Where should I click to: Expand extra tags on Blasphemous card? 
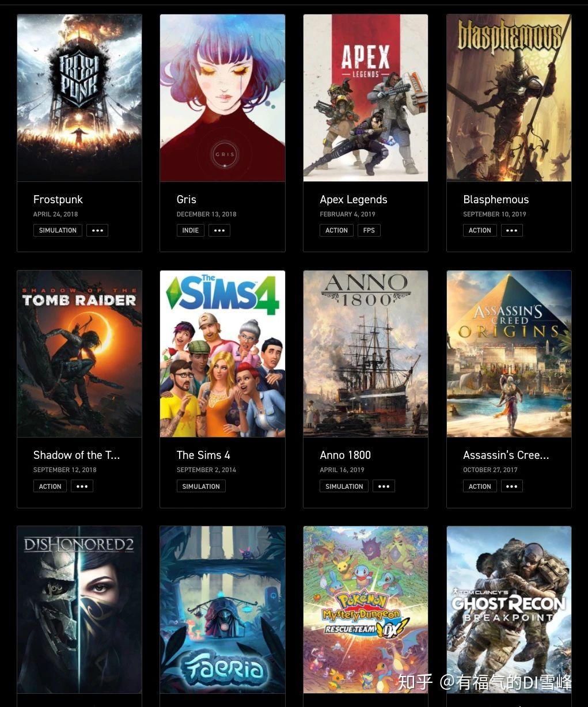tap(511, 230)
